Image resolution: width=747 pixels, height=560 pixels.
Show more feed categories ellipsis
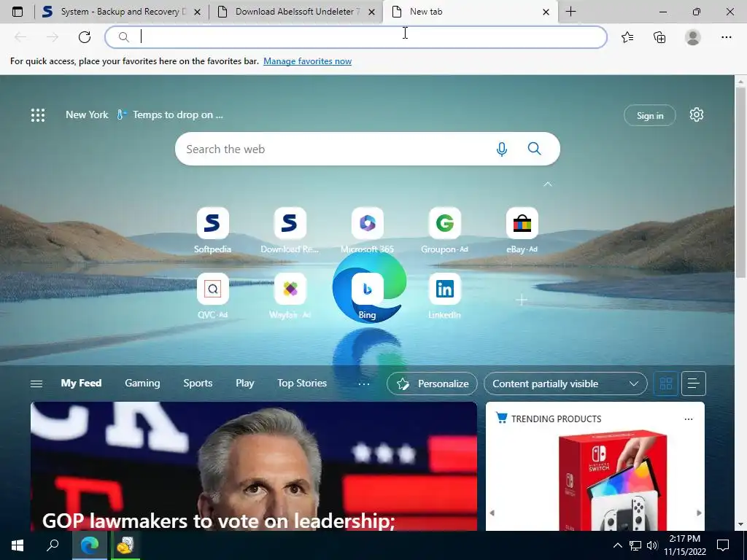pyautogui.click(x=363, y=384)
